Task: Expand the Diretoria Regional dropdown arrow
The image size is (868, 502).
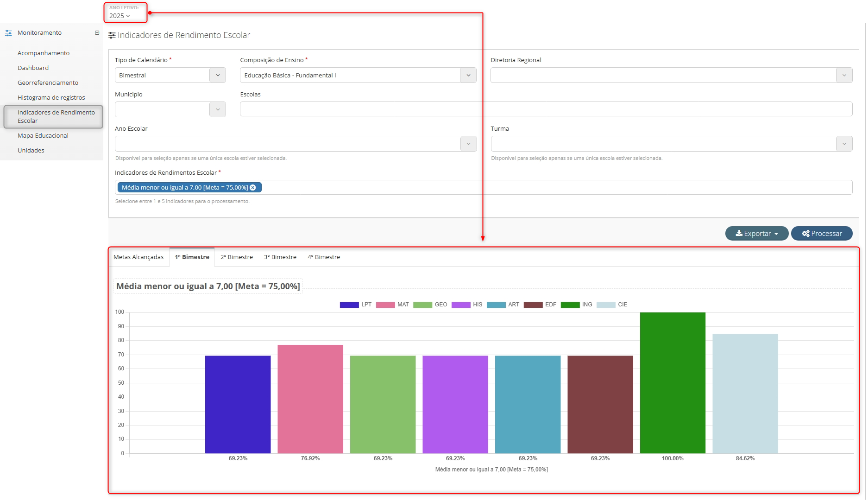Action: coord(844,75)
